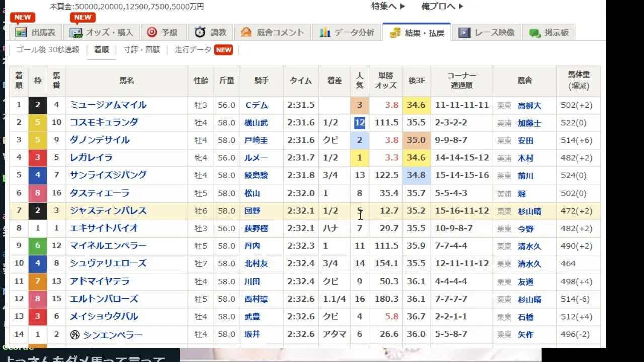This screenshot has height=362, width=644.
Task: Open jockey Cデム profile
Action: (x=256, y=105)
